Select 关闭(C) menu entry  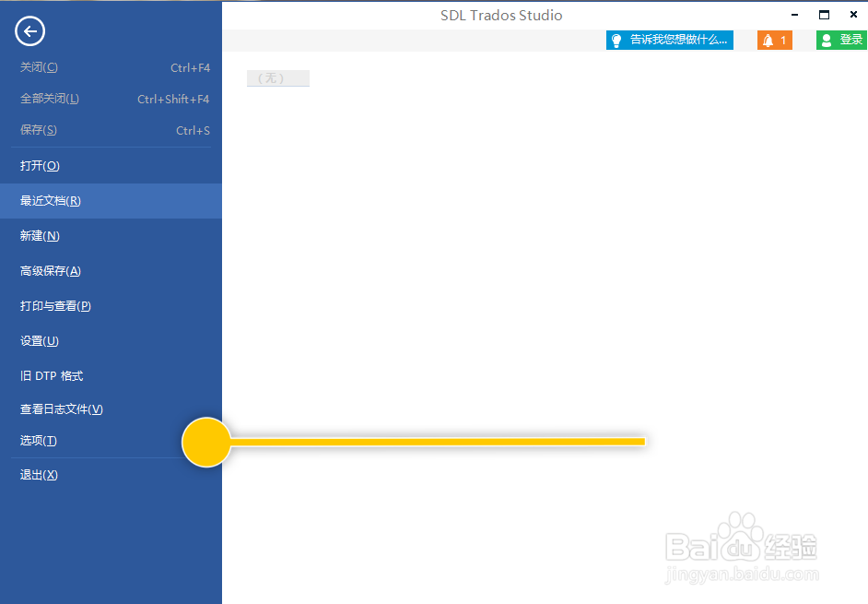pyautogui.click(x=111, y=67)
